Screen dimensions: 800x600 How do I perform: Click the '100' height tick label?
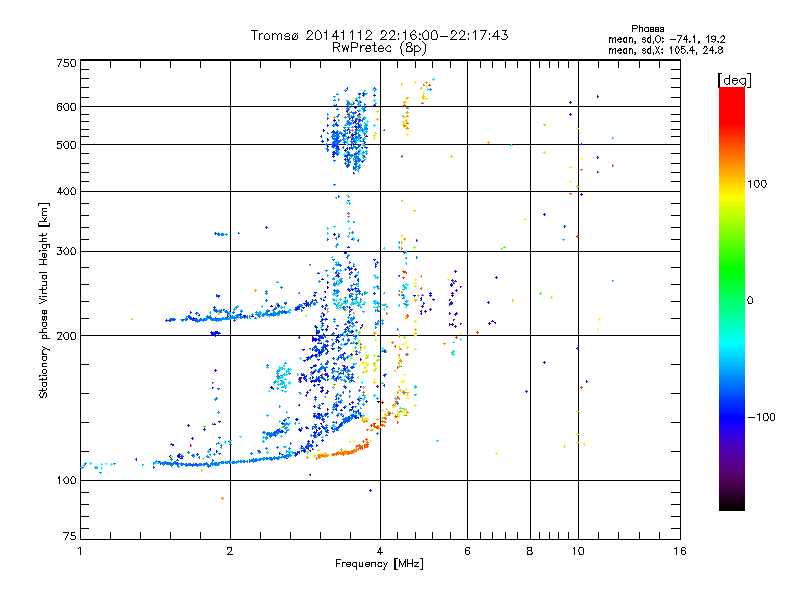(66, 481)
